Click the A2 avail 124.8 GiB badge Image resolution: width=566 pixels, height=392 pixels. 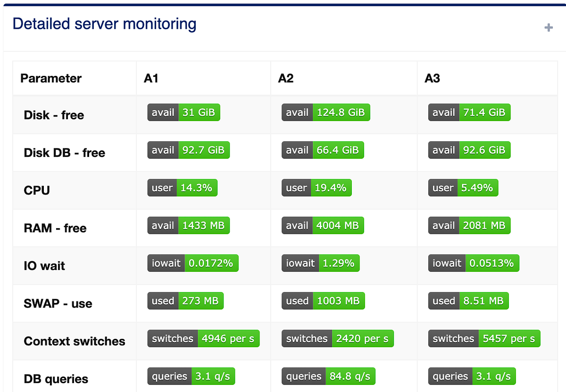click(x=326, y=112)
